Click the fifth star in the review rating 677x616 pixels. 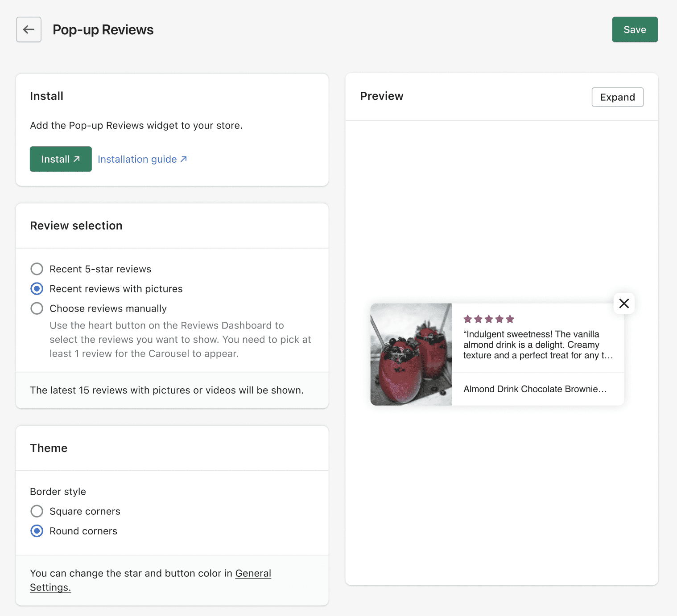point(510,319)
